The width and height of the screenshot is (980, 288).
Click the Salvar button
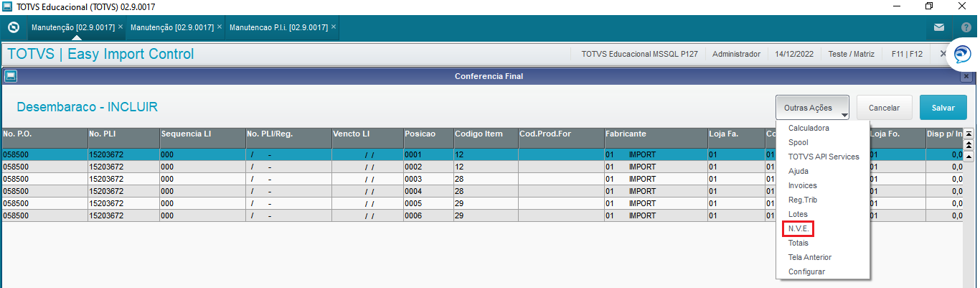[x=943, y=108]
